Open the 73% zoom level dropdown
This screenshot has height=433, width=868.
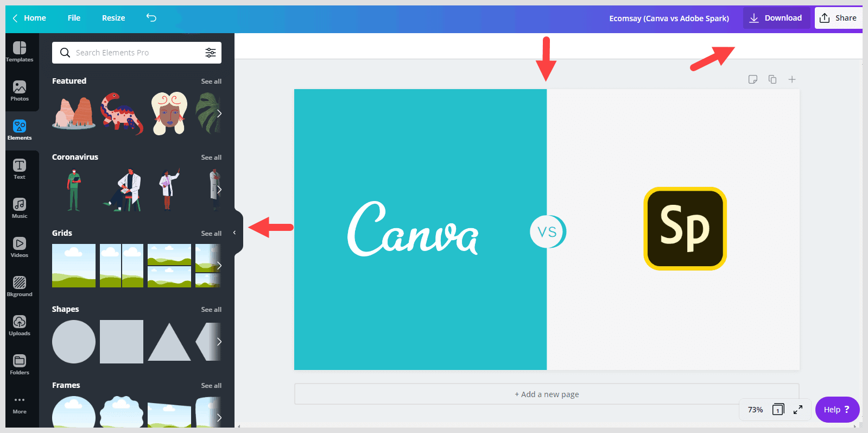(755, 410)
